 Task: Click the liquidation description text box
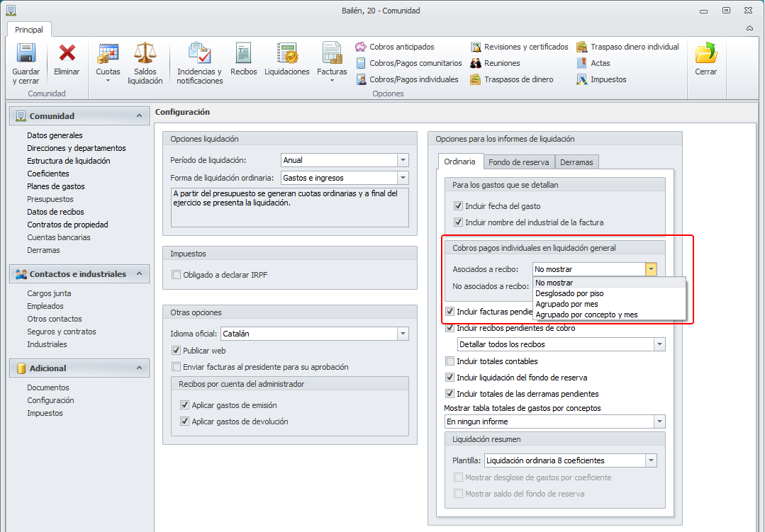point(290,208)
